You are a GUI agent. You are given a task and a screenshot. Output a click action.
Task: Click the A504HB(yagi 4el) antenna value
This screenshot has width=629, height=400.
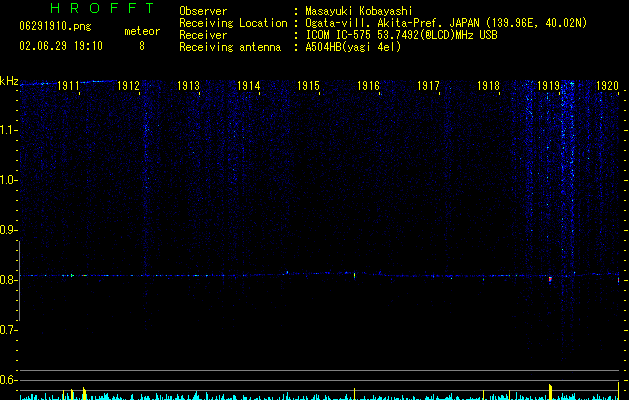[x=353, y=47]
